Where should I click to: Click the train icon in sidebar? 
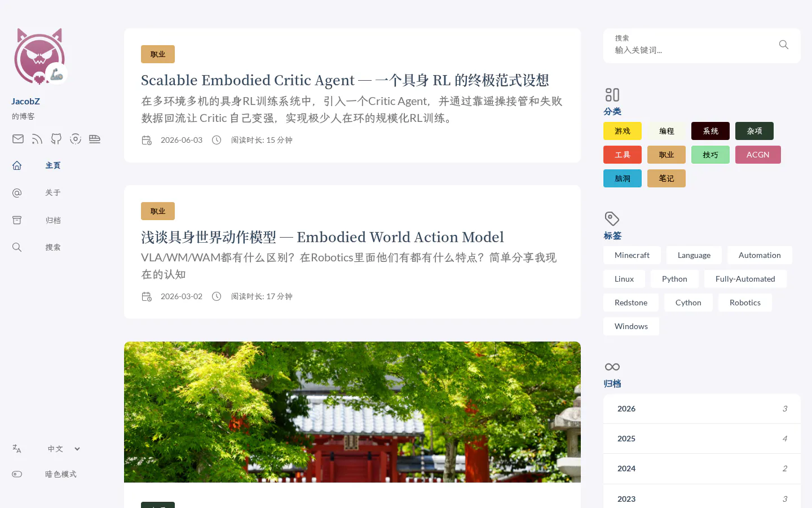[x=95, y=139]
